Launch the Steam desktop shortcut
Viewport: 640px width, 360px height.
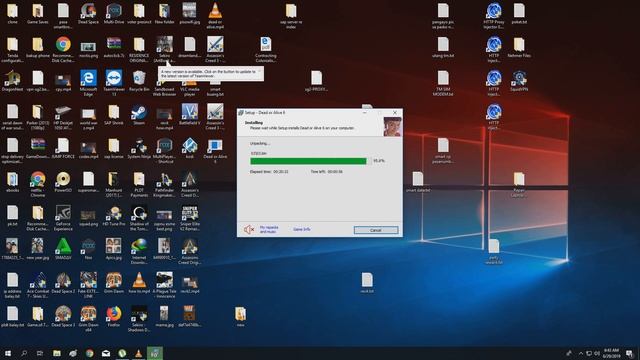click(139, 115)
